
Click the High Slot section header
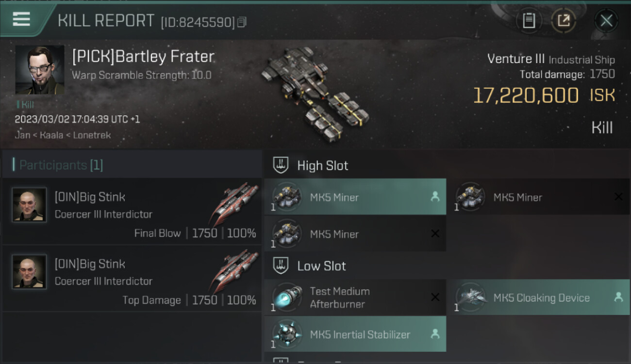tap(322, 165)
